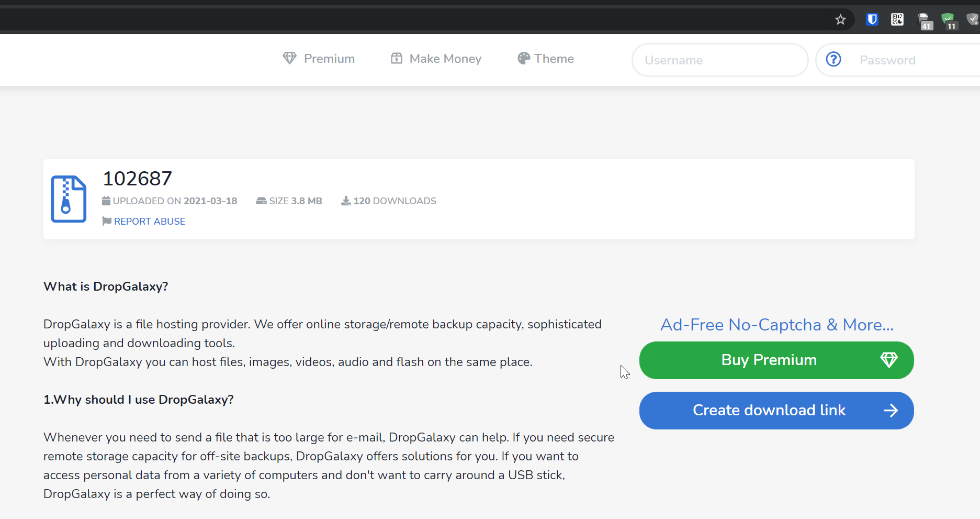This screenshot has width=980, height=519.
Task: Click the gray shield extension icon
Action: (972, 19)
